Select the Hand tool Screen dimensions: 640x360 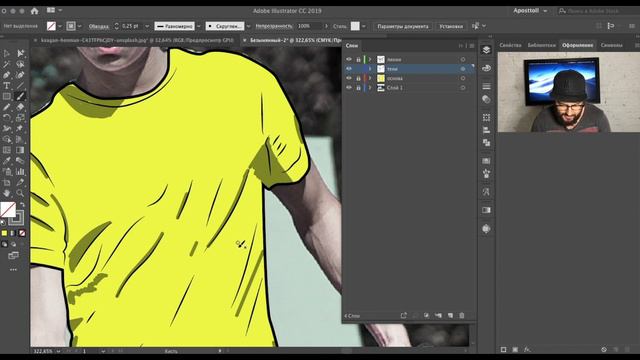point(7,193)
